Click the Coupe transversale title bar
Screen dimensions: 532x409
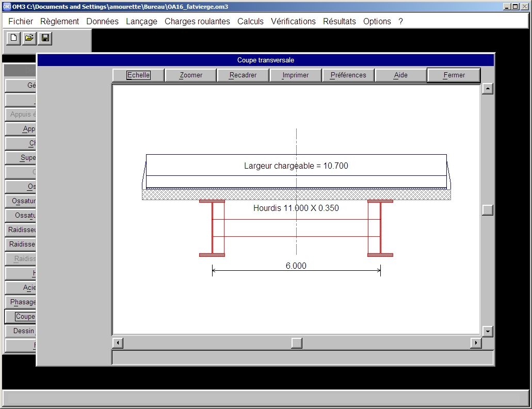click(x=266, y=60)
